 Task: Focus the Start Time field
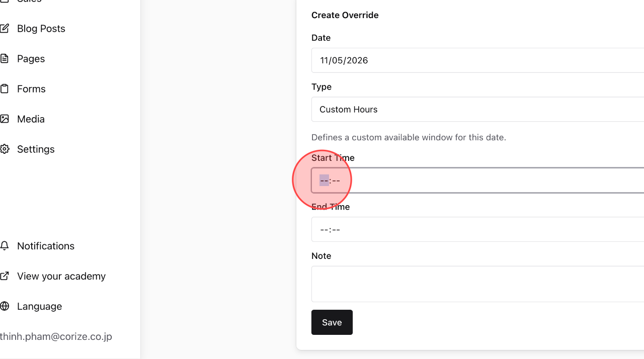coord(477,180)
